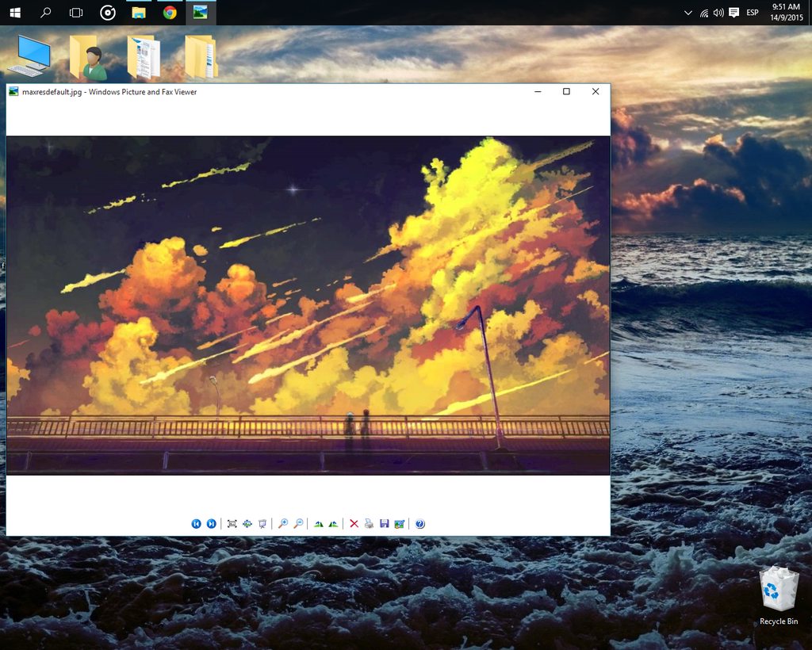Rotate the picture clockwise
The image size is (812, 650).
pos(319,524)
